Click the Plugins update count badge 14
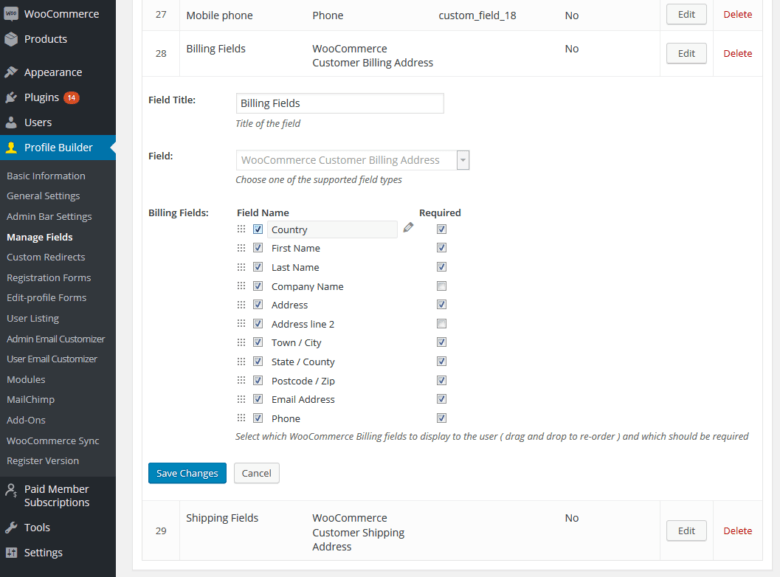 (71, 97)
